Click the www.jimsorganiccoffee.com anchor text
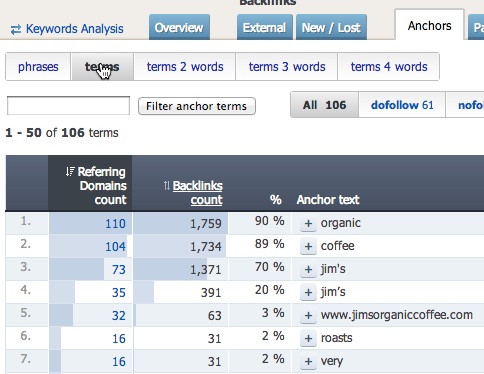Screen dimensions: 484x374 coord(397,315)
